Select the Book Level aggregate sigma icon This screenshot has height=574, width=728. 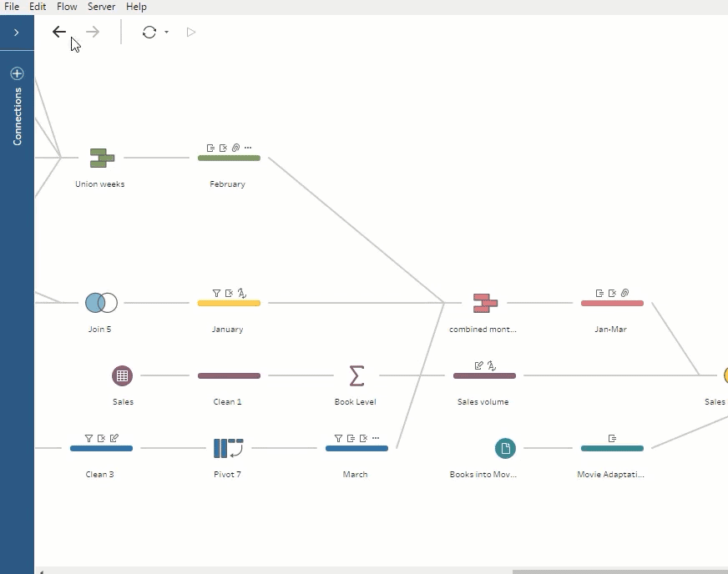356,375
